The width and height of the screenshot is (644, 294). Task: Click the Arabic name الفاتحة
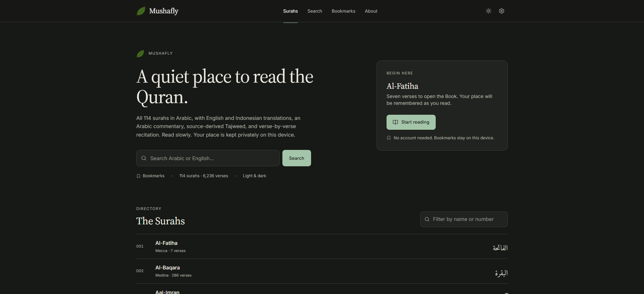pos(500,248)
